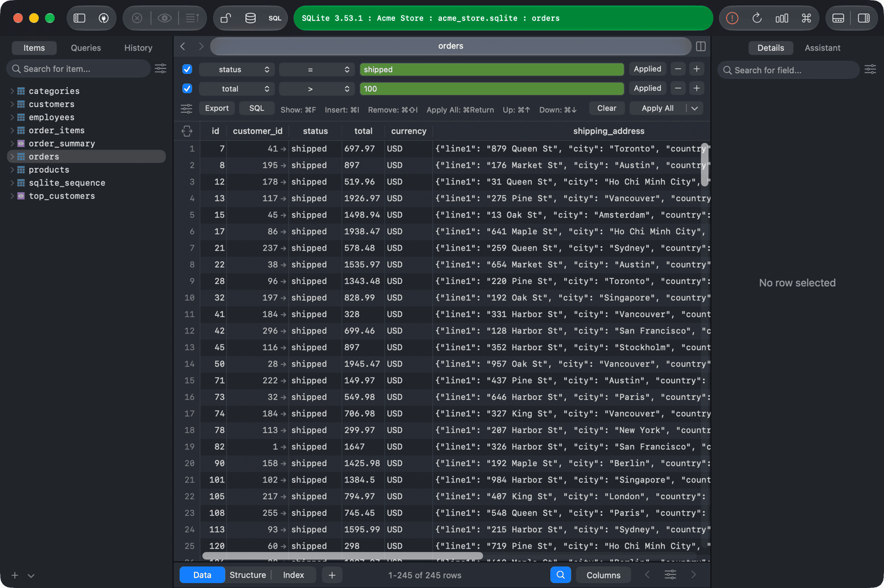Screen dimensions: 884x588
Task: Click the horizontal scrollbar of the table
Action: (x=343, y=555)
